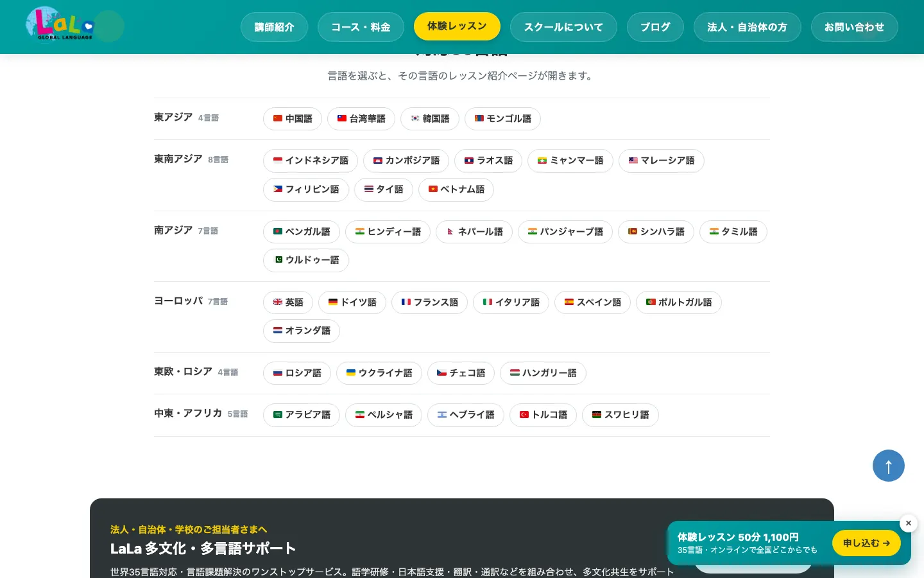Viewport: 924px width, 578px height.
Task: Close the trial lesson popup banner
Action: click(909, 523)
